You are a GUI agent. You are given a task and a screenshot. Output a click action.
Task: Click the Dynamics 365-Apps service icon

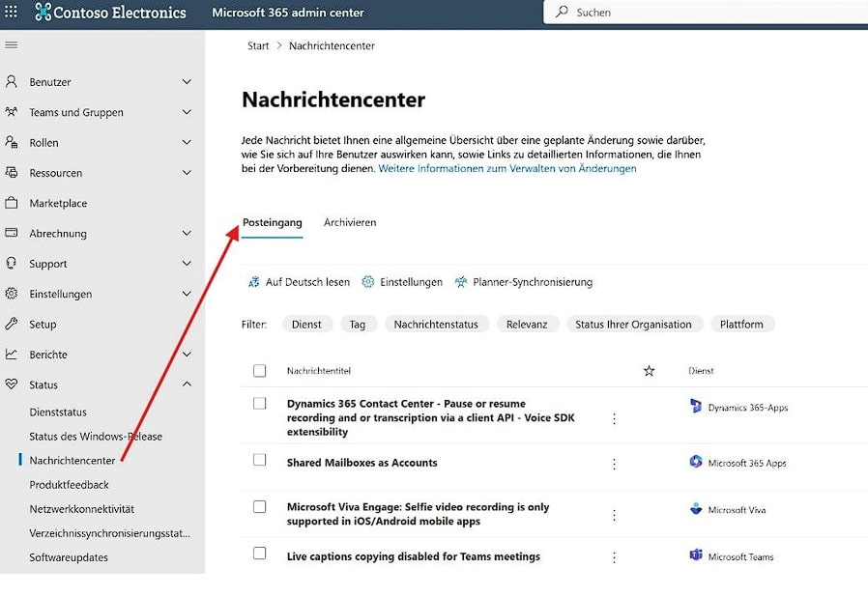click(x=696, y=406)
